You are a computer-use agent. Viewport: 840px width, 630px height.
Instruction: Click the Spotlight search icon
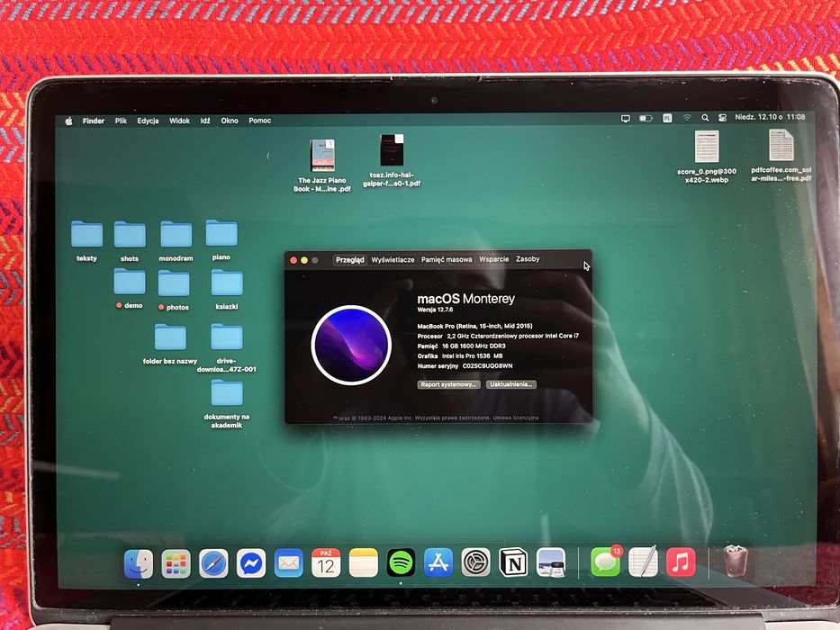705,117
